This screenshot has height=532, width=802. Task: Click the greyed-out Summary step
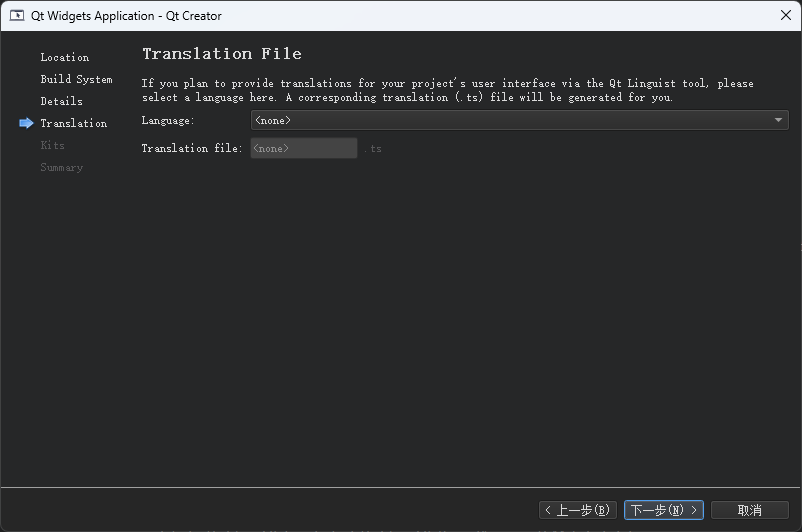pyautogui.click(x=61, y=167)
